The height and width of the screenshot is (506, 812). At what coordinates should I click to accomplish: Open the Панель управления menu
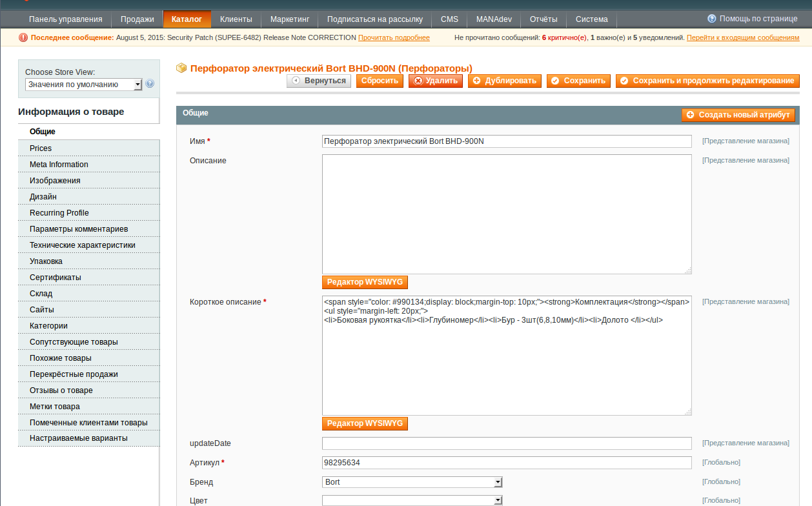(x=65, y=19)
